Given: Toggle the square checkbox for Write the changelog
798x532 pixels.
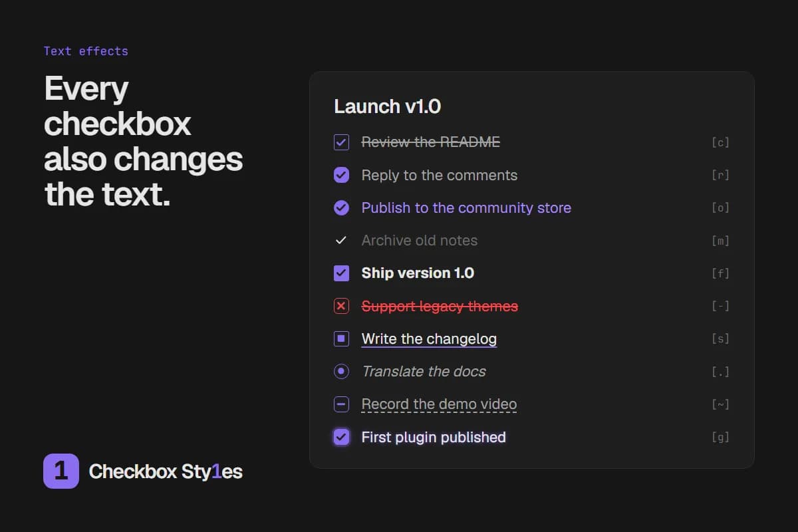Looking at the screenshot, I should [x=341, y=338].
